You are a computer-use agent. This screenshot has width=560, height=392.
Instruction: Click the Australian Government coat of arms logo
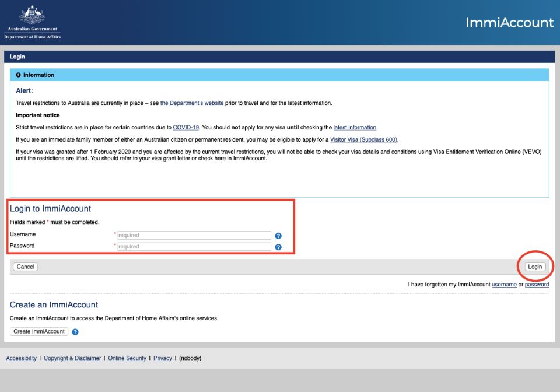(x=33, y=22)
